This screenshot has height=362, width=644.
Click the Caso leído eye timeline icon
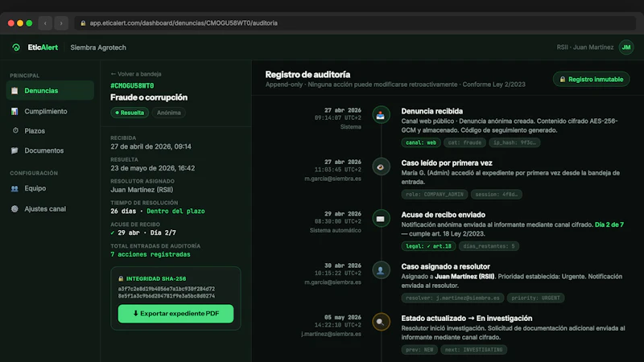tap(381, 167)
